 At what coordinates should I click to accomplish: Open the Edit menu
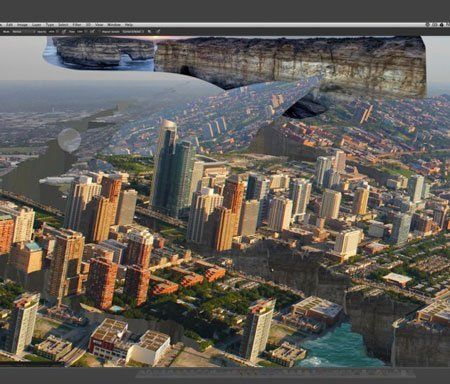(9, 25)
